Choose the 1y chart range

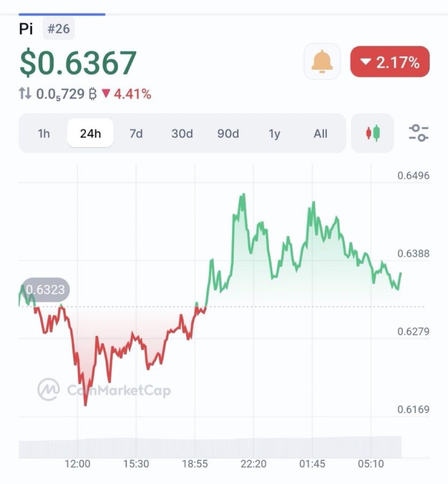274,134
